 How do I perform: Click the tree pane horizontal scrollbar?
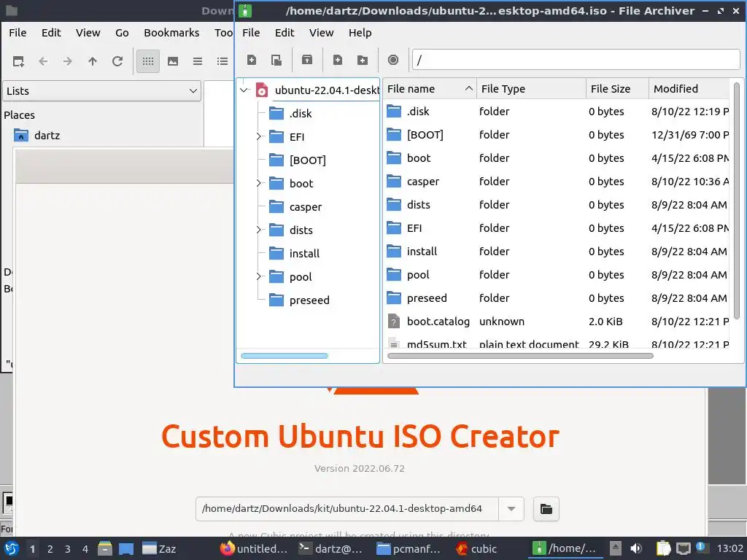(285, 356)
